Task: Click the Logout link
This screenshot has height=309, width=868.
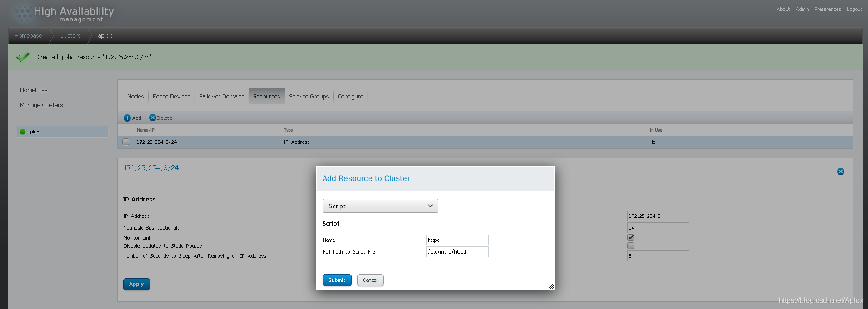Action: 854,9
